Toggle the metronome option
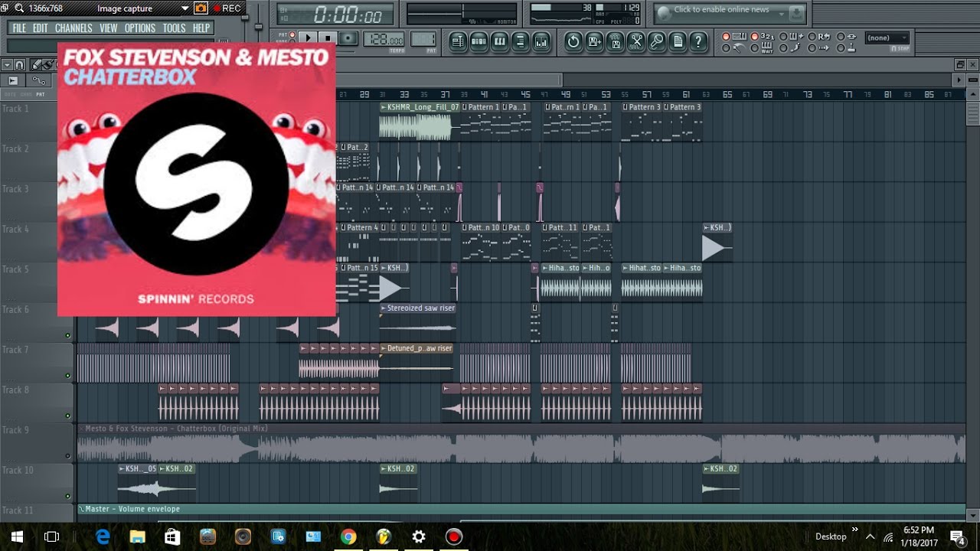 [733, 48]
